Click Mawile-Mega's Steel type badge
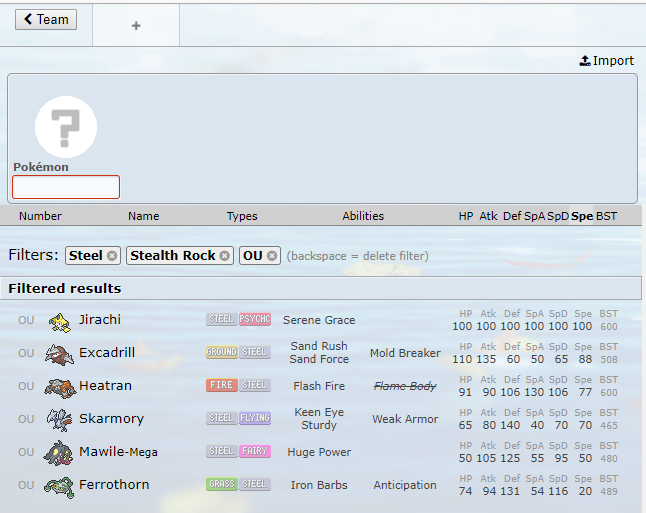This screenshot has height=513, width=646. 222,451
